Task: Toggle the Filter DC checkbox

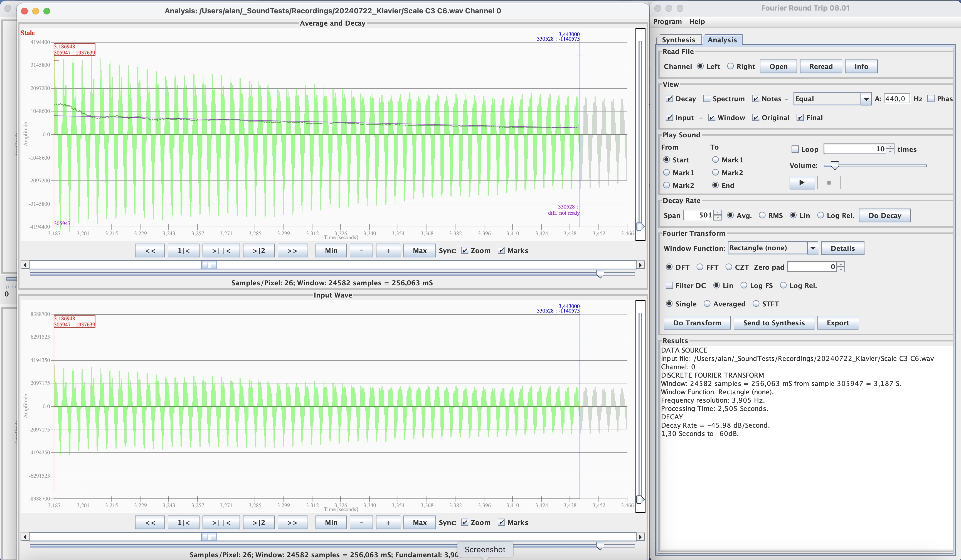Action: pos(669,286)
